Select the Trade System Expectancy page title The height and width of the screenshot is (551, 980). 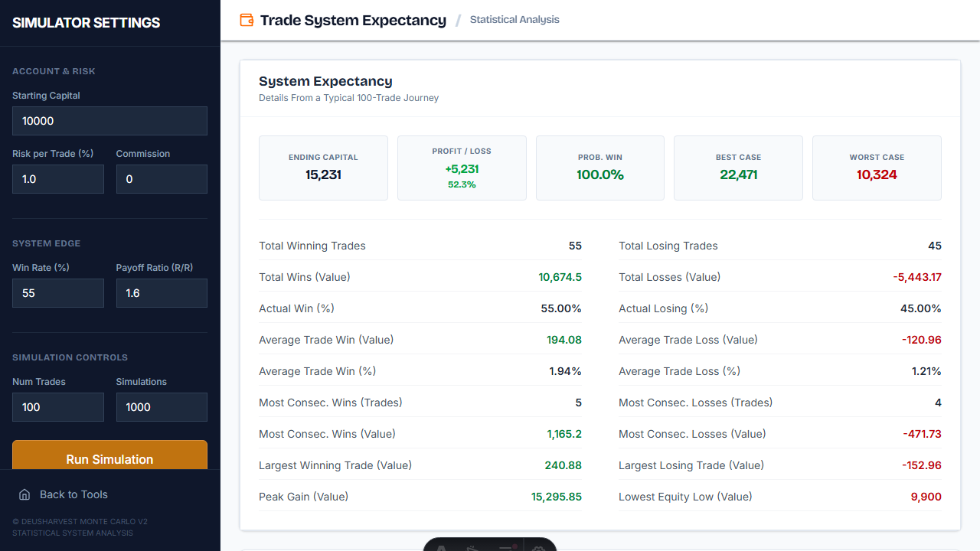pyautogui.click(x=352, y=20)
